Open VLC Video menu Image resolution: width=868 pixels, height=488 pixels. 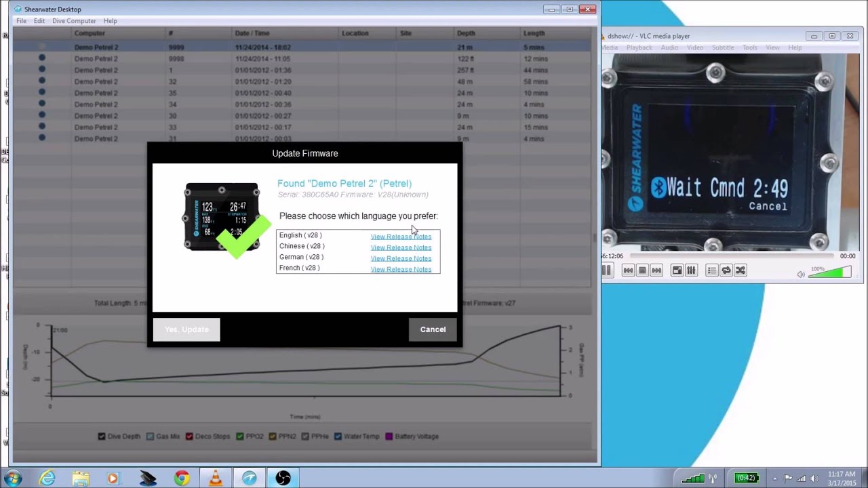pos(695,47)
